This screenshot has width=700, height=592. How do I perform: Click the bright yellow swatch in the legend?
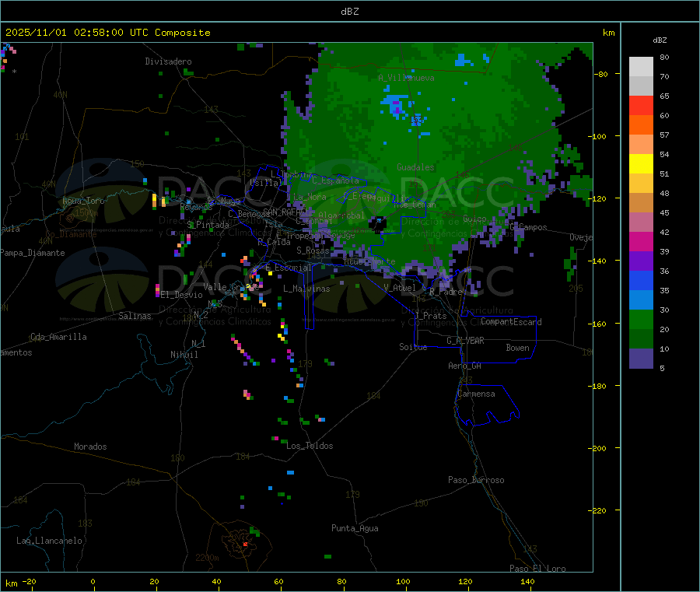click(x=641, y=164)
